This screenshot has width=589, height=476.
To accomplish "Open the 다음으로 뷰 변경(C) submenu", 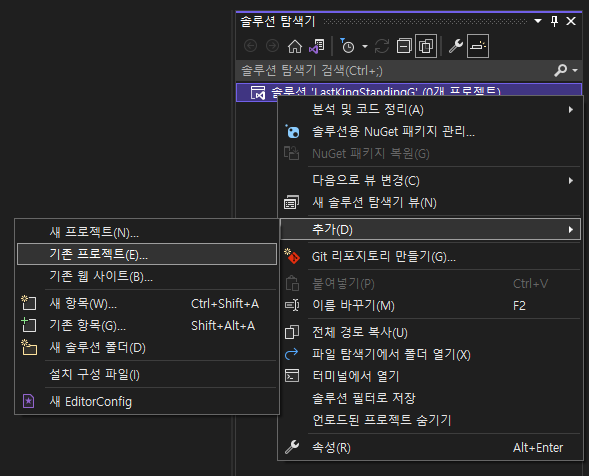I will pos(430,181).
